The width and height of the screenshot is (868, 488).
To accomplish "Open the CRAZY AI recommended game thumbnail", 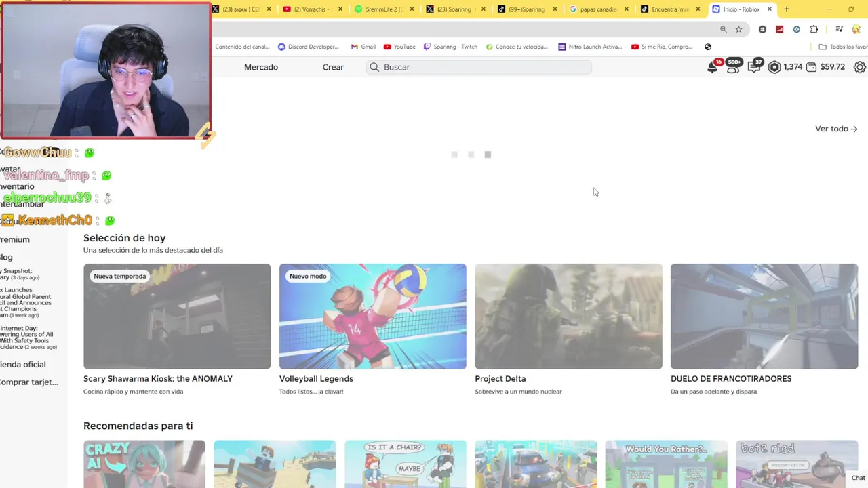I will coord(144,464).
